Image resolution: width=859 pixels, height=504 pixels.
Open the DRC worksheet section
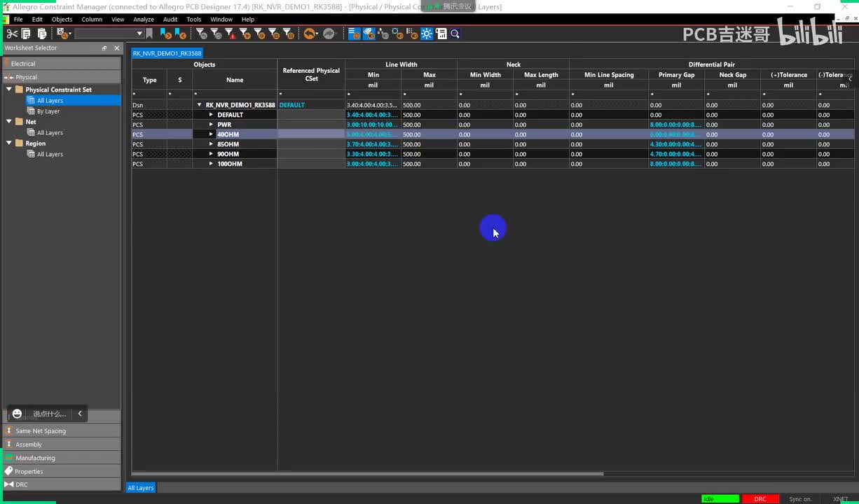pos(62,484)
